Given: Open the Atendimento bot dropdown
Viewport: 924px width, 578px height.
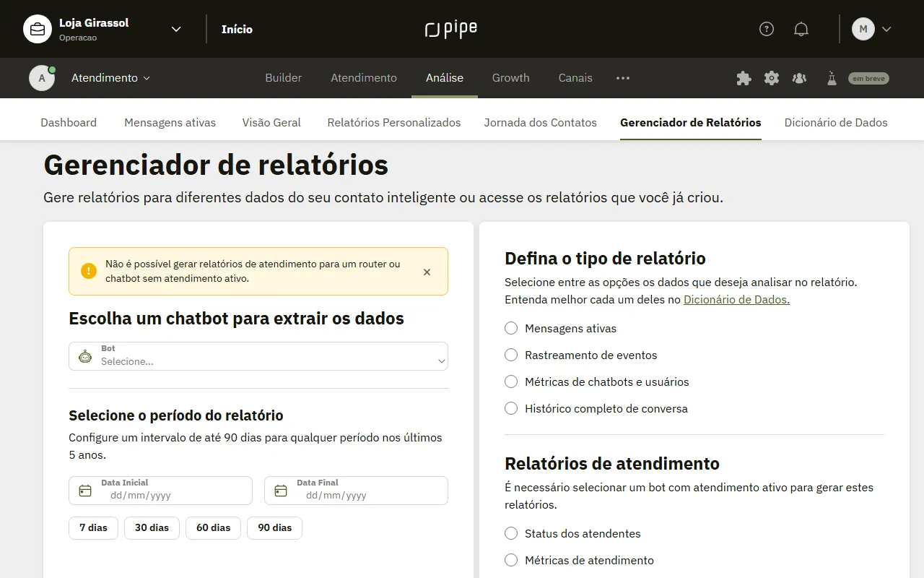Looking at the screenshot, I should [x=110, y=78].
